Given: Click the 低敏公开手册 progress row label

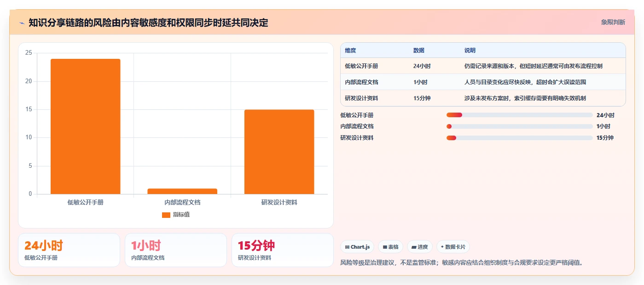Looking at the screenshot, I should pyautogui.click(x=357, y=115).
